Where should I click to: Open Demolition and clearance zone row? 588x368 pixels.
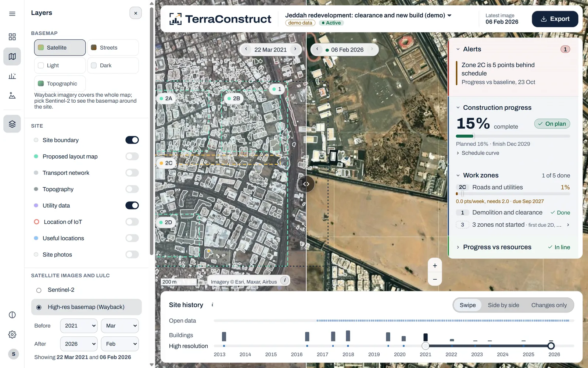point(513,213)
